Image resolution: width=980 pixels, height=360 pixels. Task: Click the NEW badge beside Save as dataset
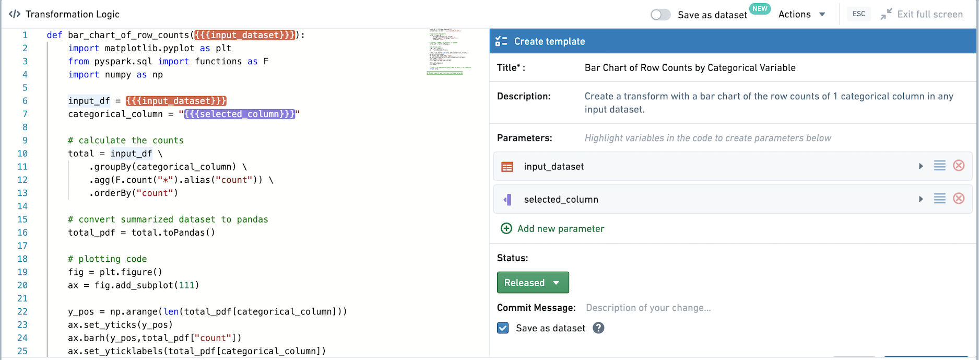(760, 9)
